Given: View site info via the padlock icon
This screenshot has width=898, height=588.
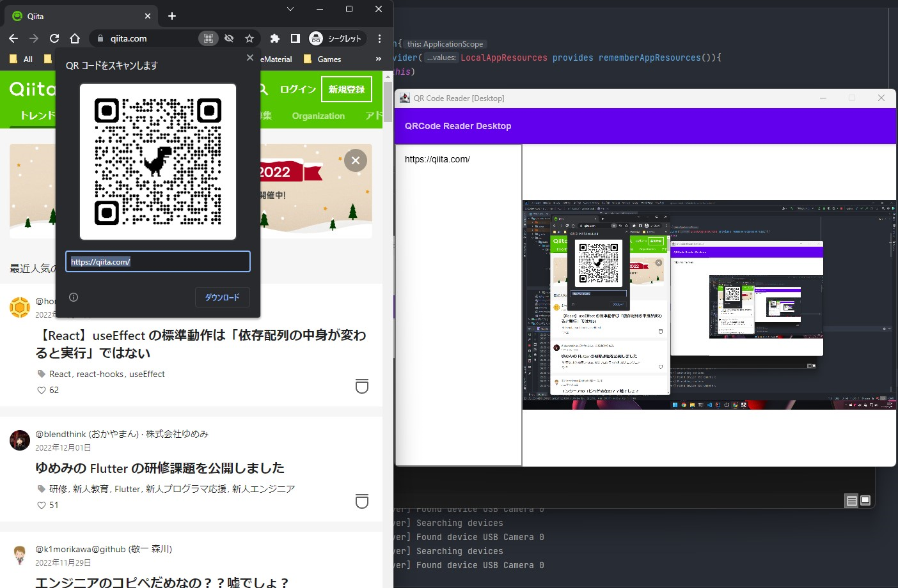Looking at the screenshot, I should (100, 38).
